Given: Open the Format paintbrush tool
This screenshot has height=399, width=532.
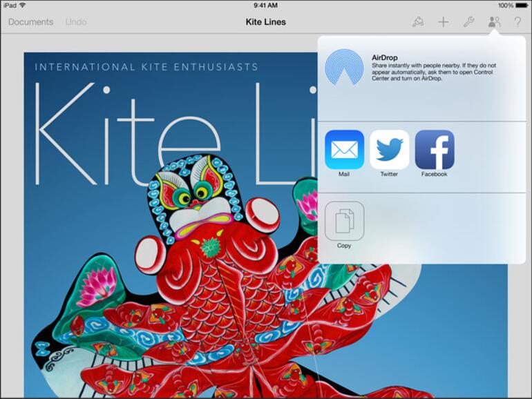Looking at the screenshot, I should 418,22.
